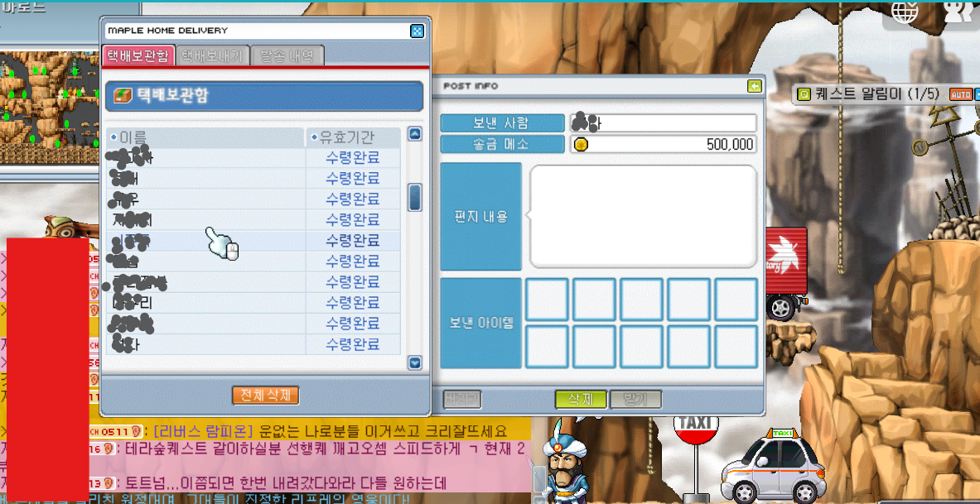Click the red maple delivery truck

[785, 273]
